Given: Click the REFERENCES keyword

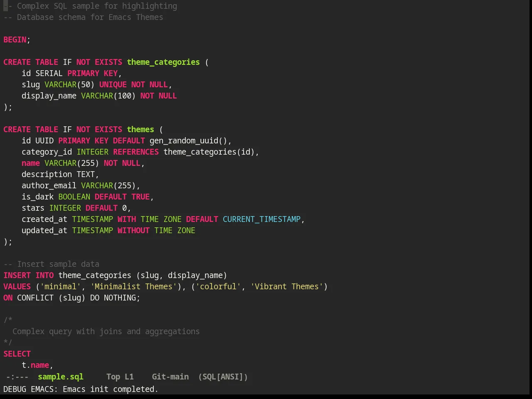Looking at the screenshot, I should point(136,152).
